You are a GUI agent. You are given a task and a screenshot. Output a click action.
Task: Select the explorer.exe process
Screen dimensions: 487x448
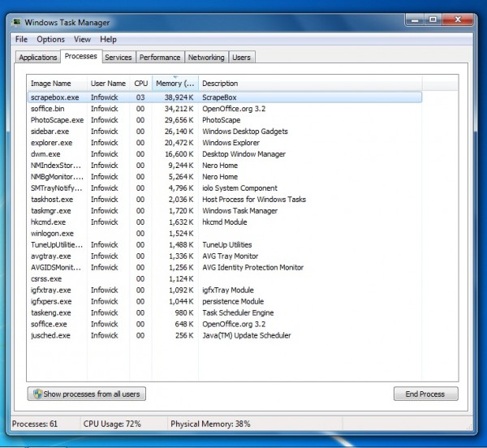pyautogui.click(x=225, y=143)
